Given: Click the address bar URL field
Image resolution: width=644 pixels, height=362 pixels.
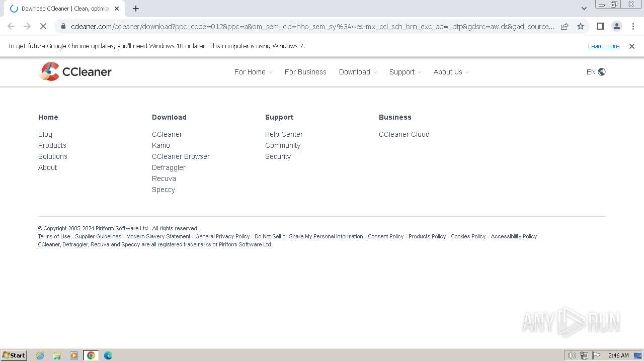Looking at the screenshot, I should click(x=312, y=26).
